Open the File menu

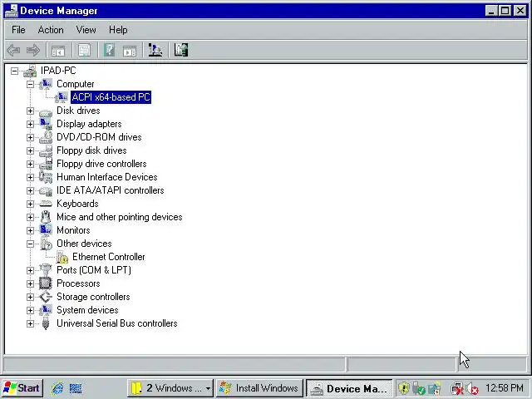(18, 30)
